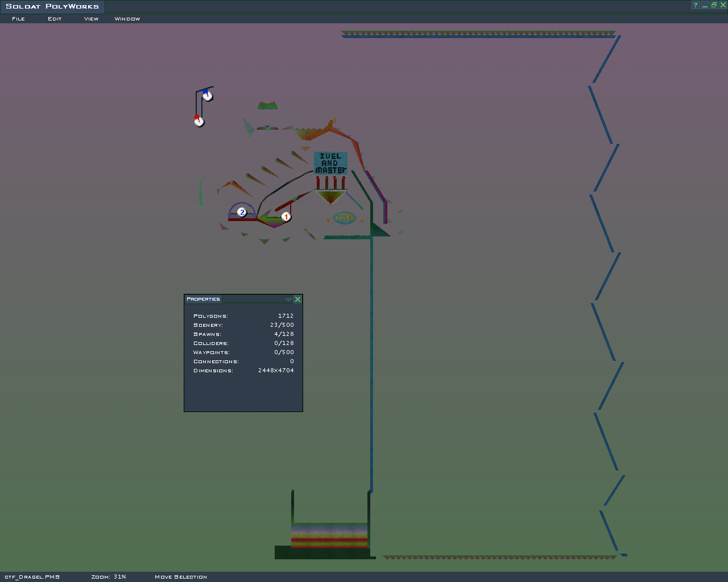The image size is (728, 582).
Task: Open the Window menu
Action: click(127, 19)
